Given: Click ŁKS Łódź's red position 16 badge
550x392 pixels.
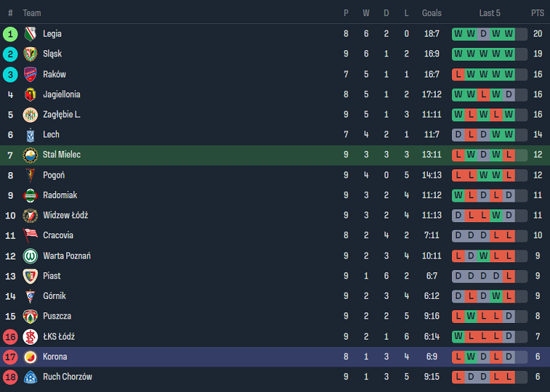Looking at the screenshot, I should coord(10,336).
